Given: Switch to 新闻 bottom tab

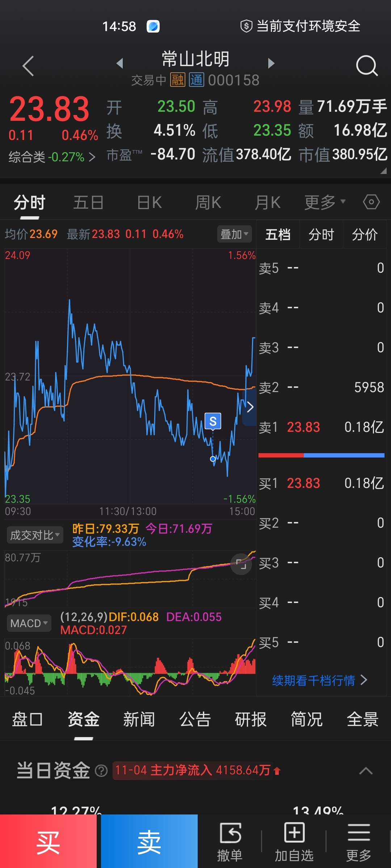Looking at the screenshot, I should pos(139,719).
